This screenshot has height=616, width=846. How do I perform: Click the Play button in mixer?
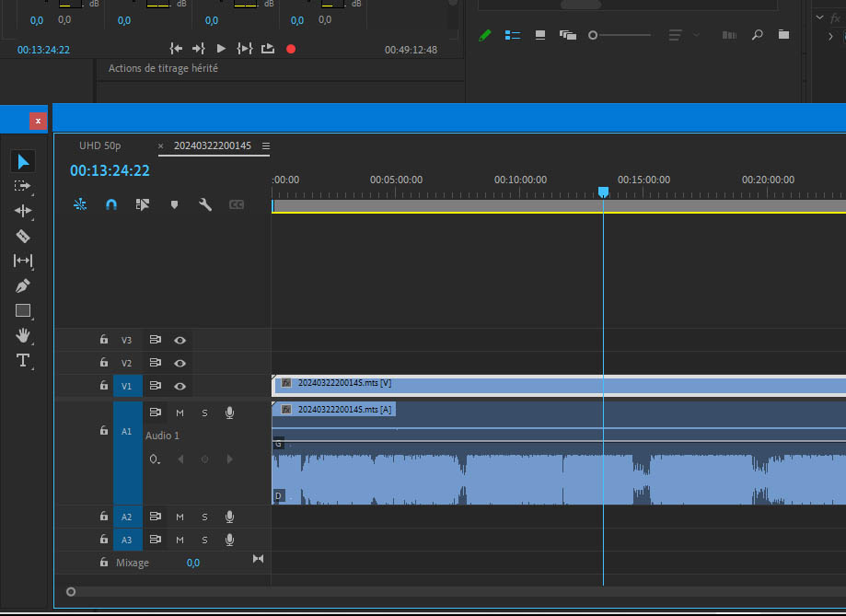click(221, 49)
